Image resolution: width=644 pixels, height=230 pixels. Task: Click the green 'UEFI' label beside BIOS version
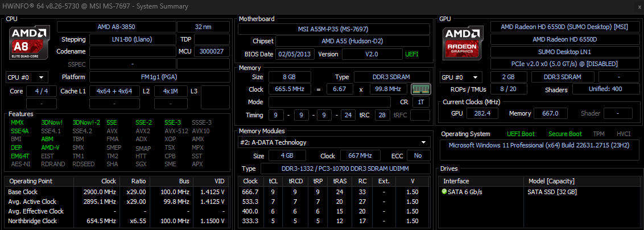tap(412, 54)
